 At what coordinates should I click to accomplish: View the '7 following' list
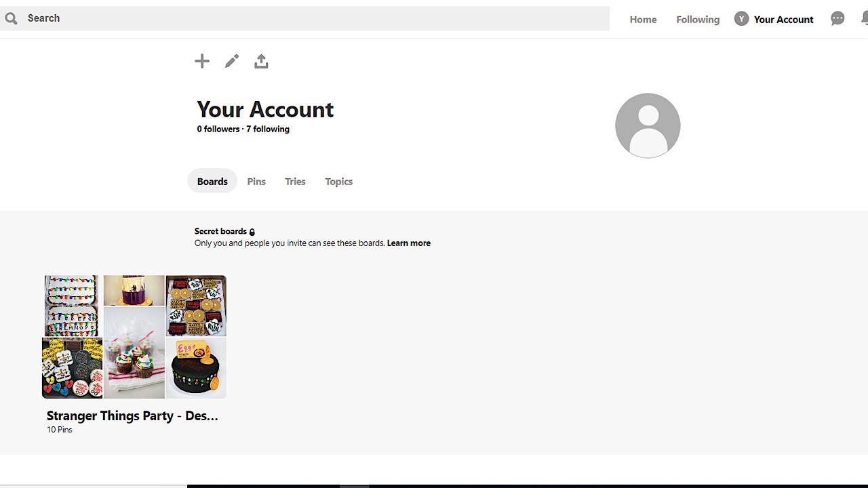268,129
